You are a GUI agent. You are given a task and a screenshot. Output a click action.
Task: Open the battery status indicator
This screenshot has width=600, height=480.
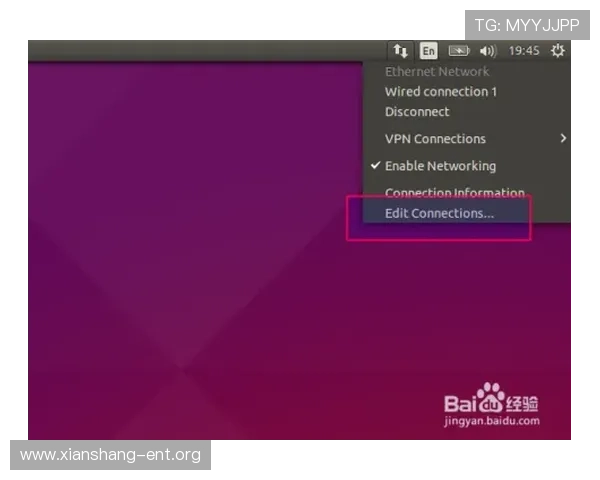pyautogui.click(x=458, y=51)
